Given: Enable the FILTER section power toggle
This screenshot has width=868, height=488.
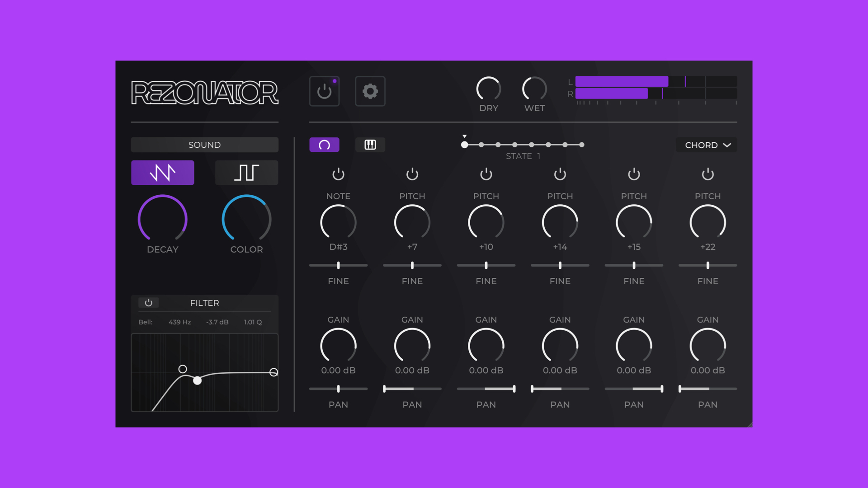Looking at the screenshot, I should pos(149,303).
